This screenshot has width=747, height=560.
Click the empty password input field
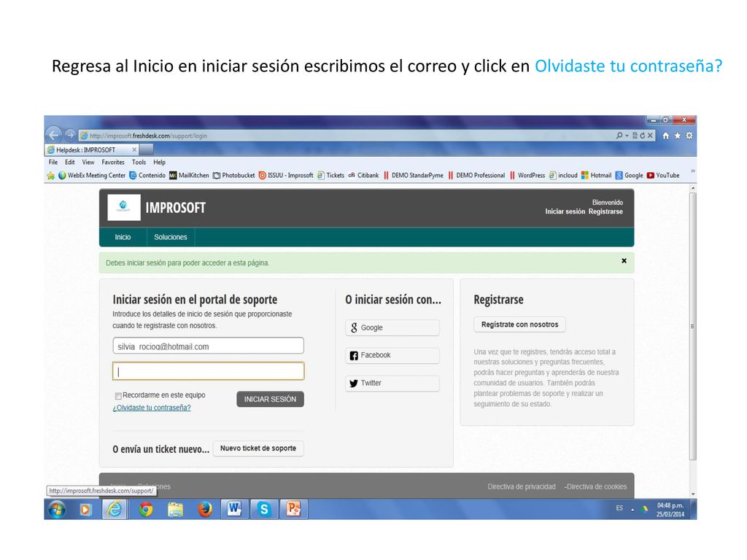(208, 371)
